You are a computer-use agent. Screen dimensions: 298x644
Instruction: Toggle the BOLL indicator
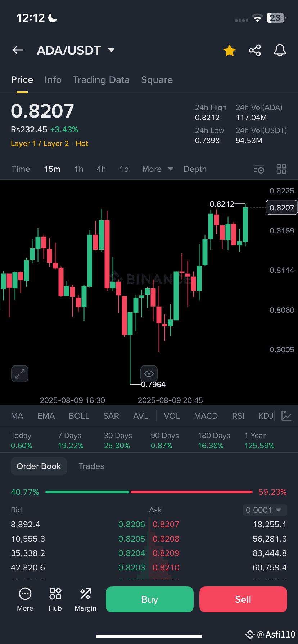(79, 416)
